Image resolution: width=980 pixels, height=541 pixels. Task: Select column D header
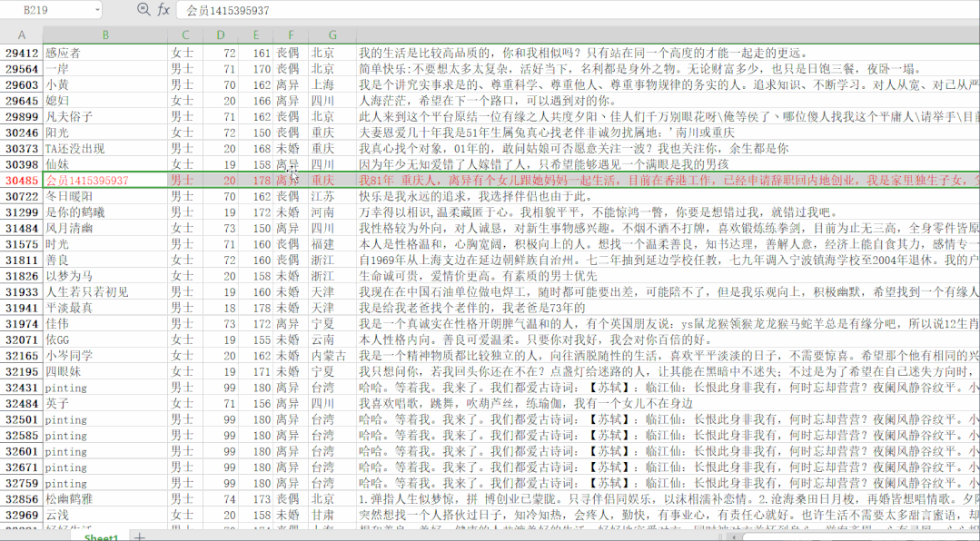coord(220,35)
